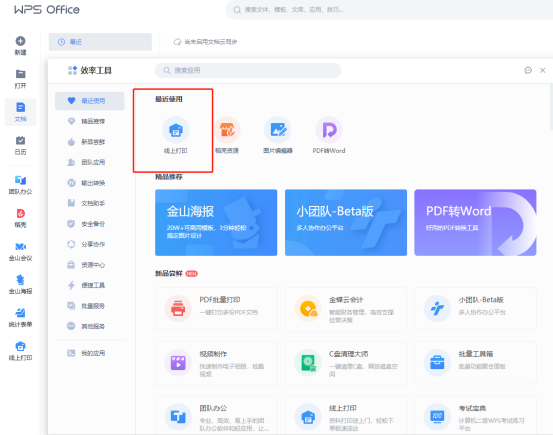
Task: Open the 日历 calendar icon in WPS sidebar
Action: 20,140
